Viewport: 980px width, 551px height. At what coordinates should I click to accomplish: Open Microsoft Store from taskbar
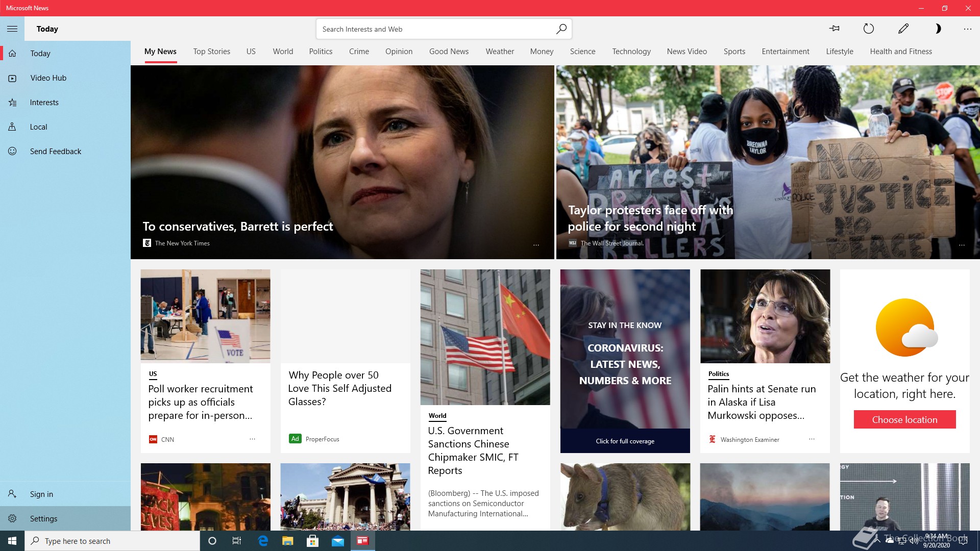point(312,541)
